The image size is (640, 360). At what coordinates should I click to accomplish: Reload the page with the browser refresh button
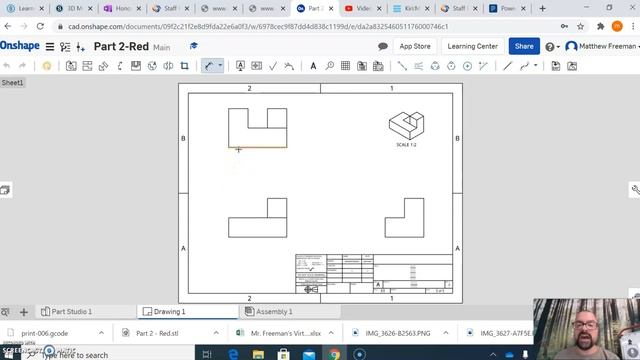[40, 27]
